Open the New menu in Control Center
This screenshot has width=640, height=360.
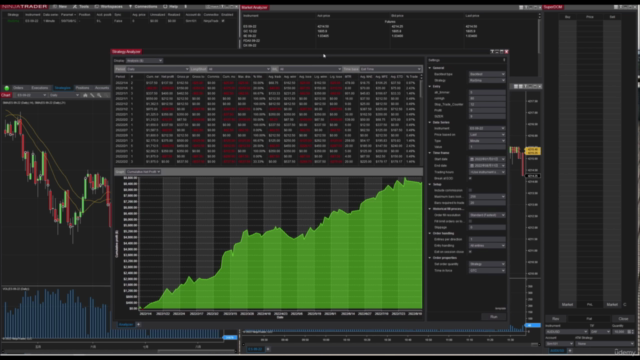60,7
